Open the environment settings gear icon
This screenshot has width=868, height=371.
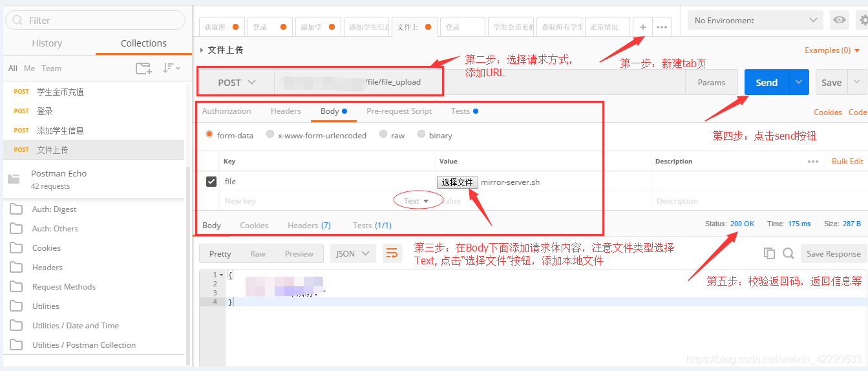click(x=862, y=20)
